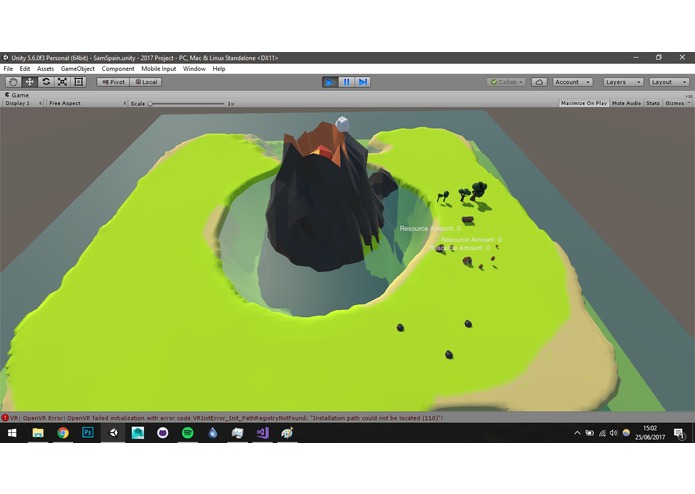The image size is (695, 494).
Task: Open Game panel options menu icon
Action: point(689,96)
